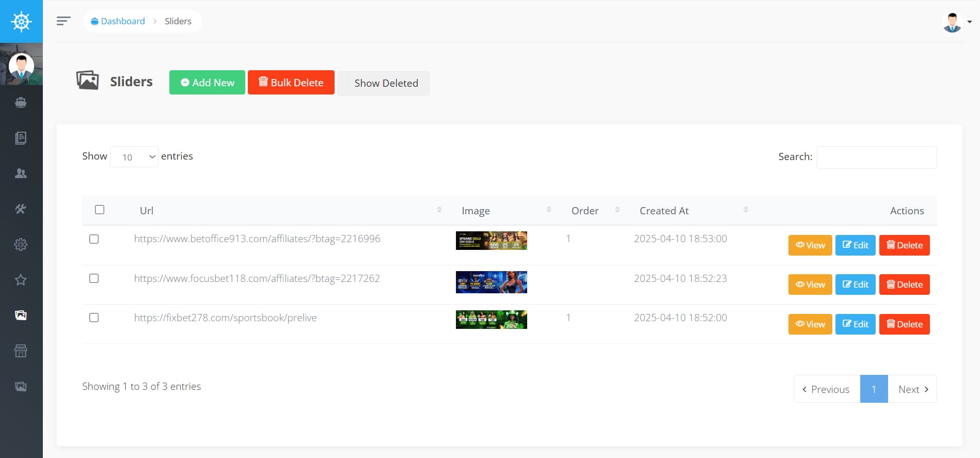Open the tools wrench icon in the sidebar
This screenshot has width=980, height=458.
(21, 209)
